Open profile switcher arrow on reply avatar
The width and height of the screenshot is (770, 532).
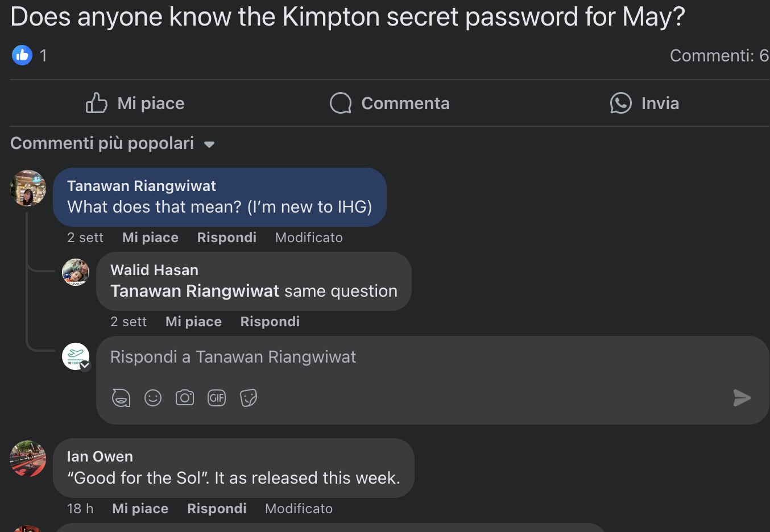[x=85, y=365]
